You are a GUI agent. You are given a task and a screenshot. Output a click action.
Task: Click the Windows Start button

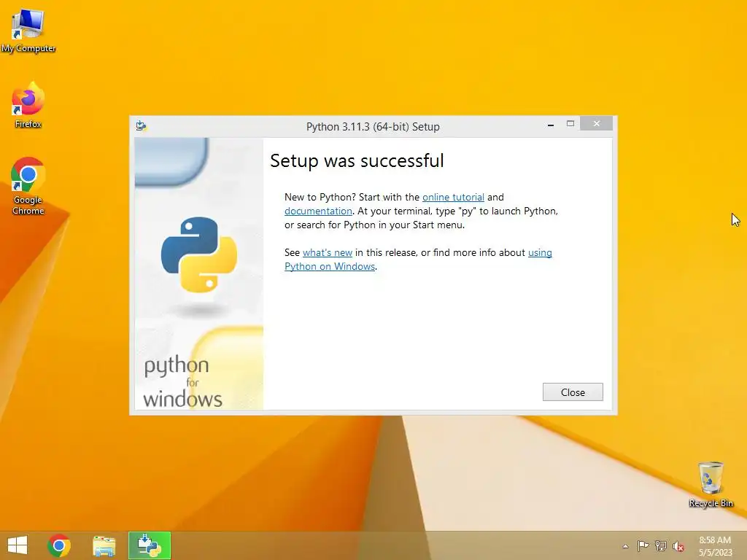coord(18,545)
